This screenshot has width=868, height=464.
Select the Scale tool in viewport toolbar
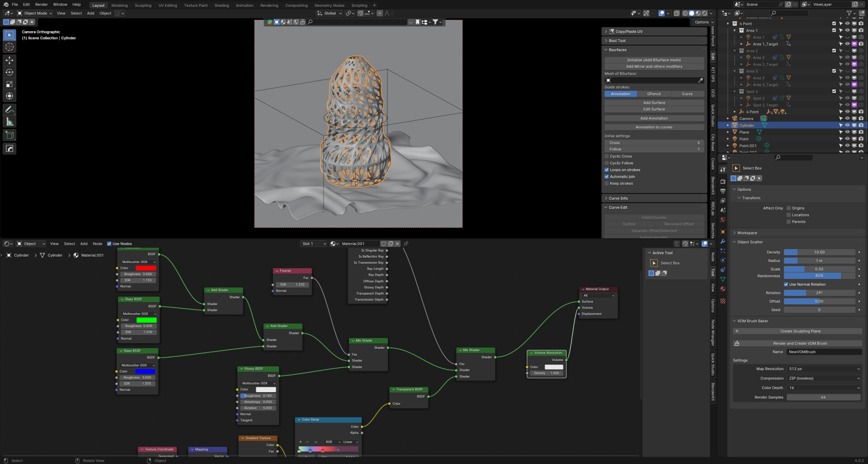[9, 84]
